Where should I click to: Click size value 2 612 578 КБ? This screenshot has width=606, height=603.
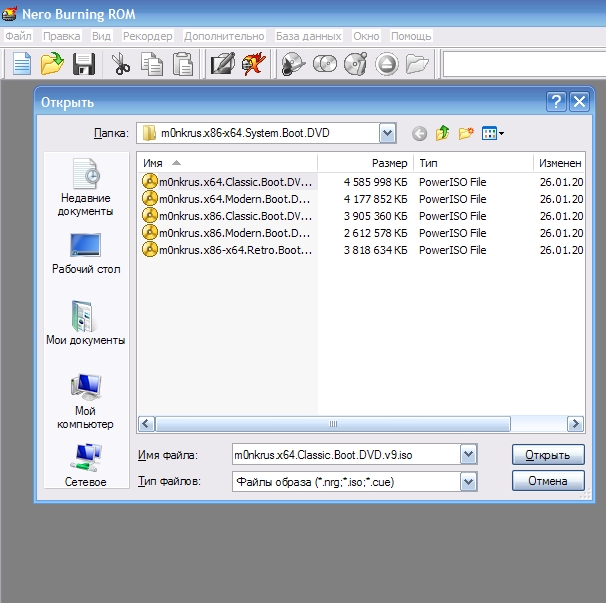click(375, 233)
